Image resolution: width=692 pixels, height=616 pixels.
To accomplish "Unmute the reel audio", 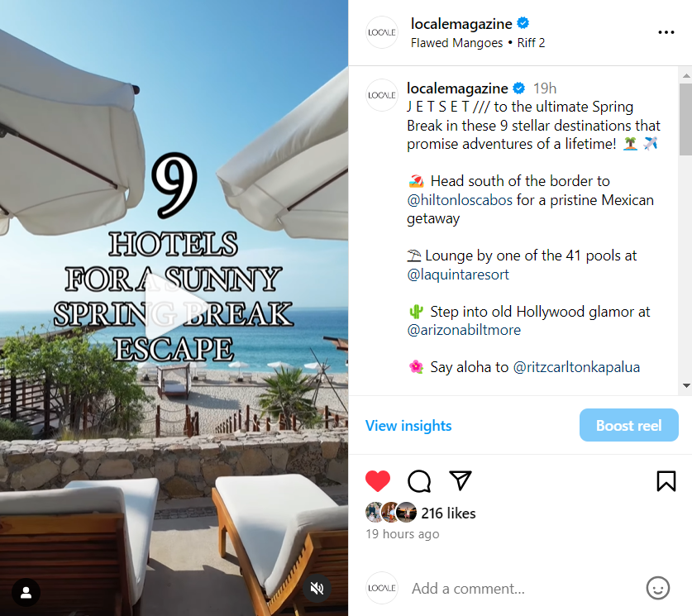I will click(x=317, y=588).
